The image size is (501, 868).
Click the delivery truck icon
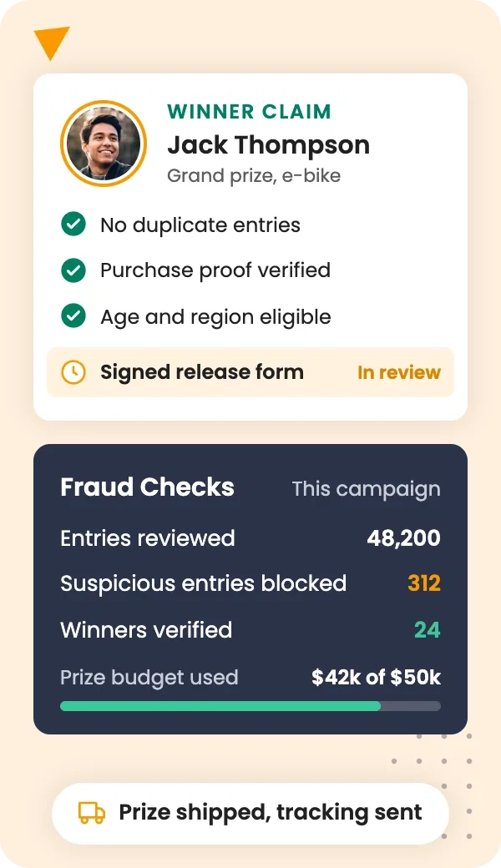91,813
